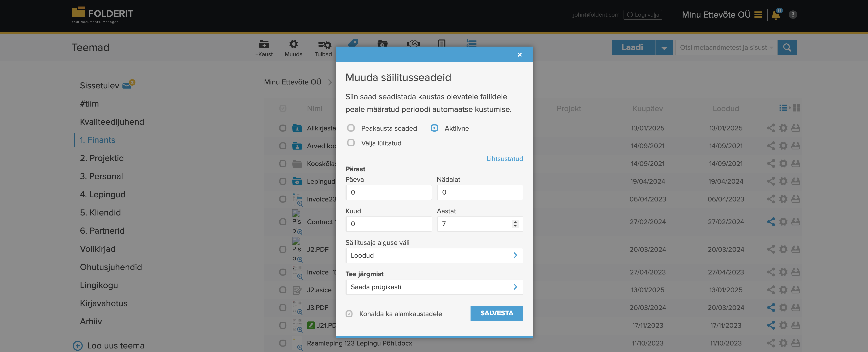Click the document toolbar icon
Viewport: 868px width, 352px height.
click(x=442, y=43)
